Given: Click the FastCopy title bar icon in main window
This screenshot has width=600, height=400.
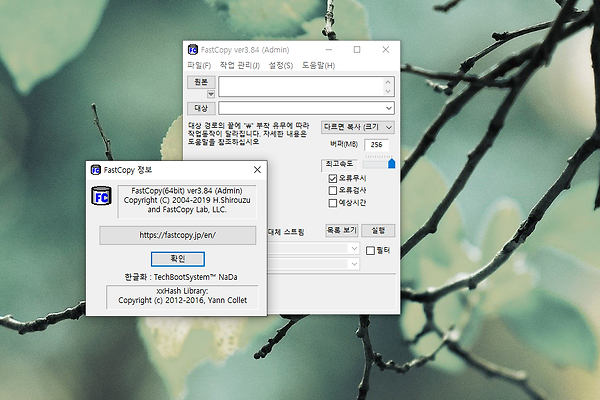Looking at the screenshot, I should pyautogui.click(x=192, y=50).
